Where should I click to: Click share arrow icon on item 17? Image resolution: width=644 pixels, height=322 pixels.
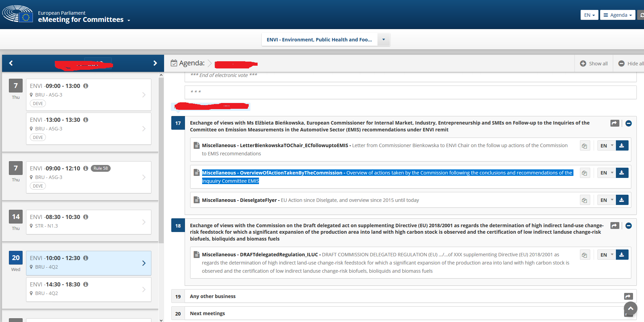615,123
